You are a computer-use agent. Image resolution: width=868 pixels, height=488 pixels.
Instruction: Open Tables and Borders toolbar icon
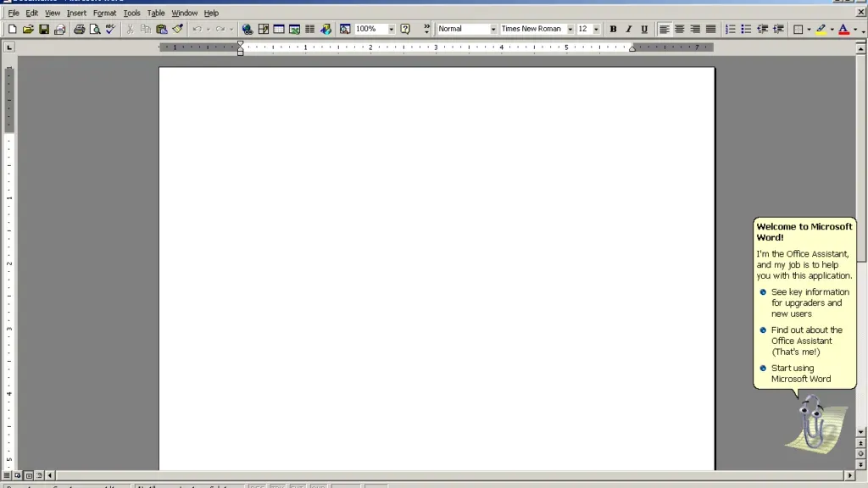click(264, 30)
